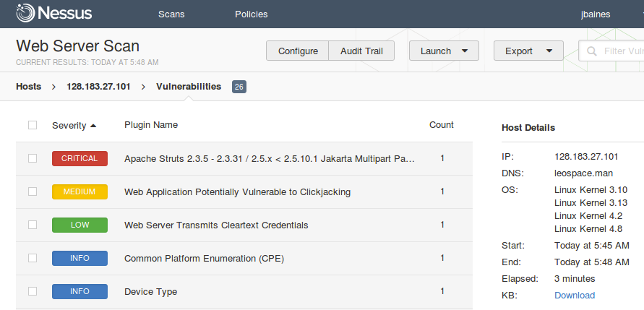
Task: Click the MEDIUM severity badge
Action: pyautogui.click(x=80, y=191)
